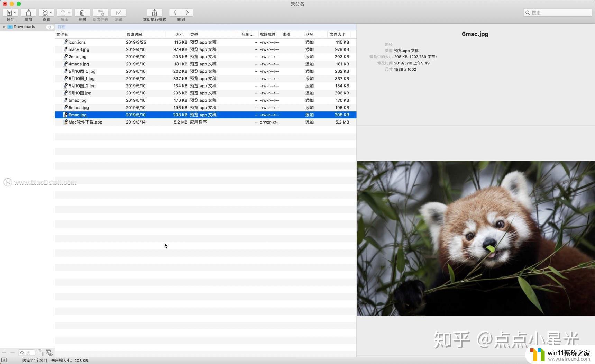Screen dimensions: 595x364
Task: Select the mac93.jpg file row
Action: pos(205,49)
